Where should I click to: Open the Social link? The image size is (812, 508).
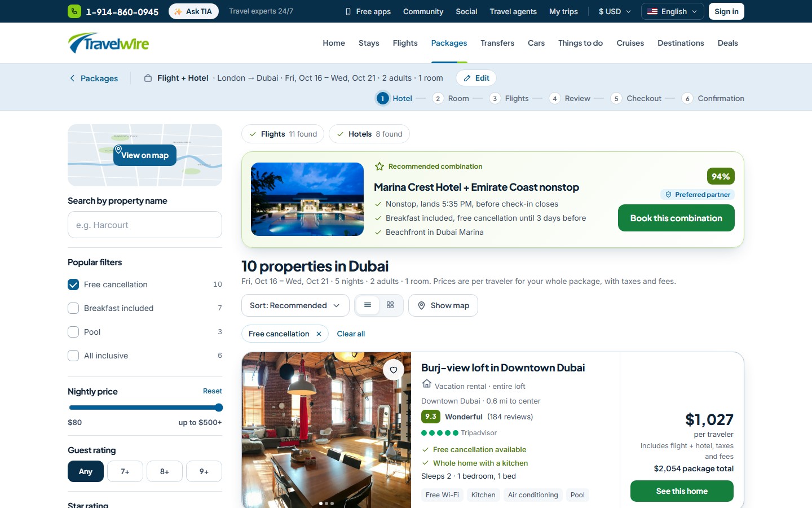coord(466,11)
